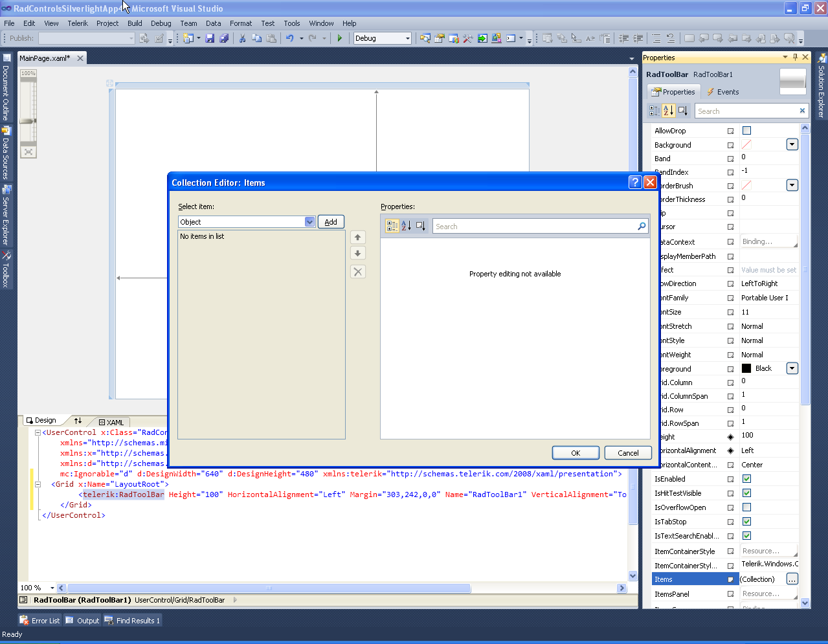Viewport: 828px width, 644px height.
Task: Click the move item down arrow
Action: (x=357, y=253)
